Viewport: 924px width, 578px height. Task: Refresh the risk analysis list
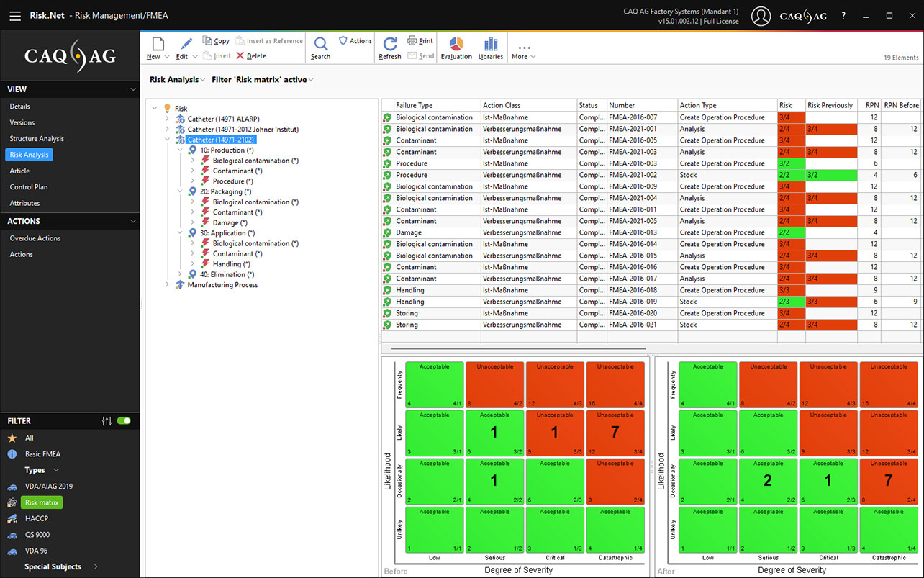[x=389, y=48]
